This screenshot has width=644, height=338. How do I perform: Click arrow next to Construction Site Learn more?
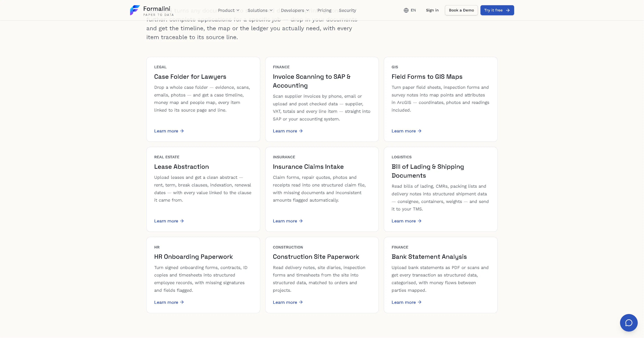[301, 302]
